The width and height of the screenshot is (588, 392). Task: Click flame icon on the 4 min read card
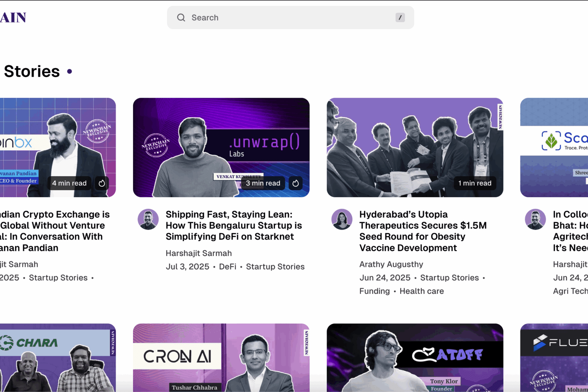(x=102, y=183)
